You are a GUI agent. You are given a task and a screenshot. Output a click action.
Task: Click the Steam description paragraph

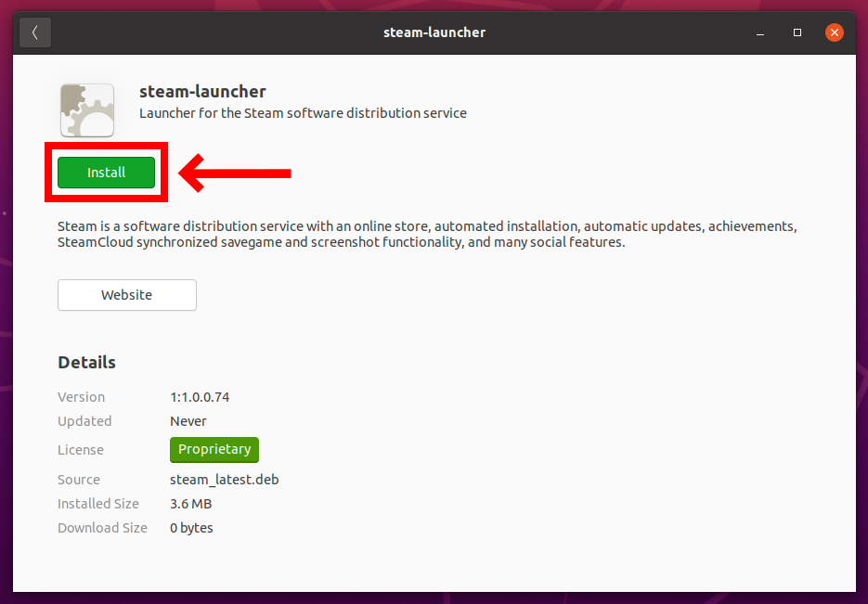tap(427, 234)
